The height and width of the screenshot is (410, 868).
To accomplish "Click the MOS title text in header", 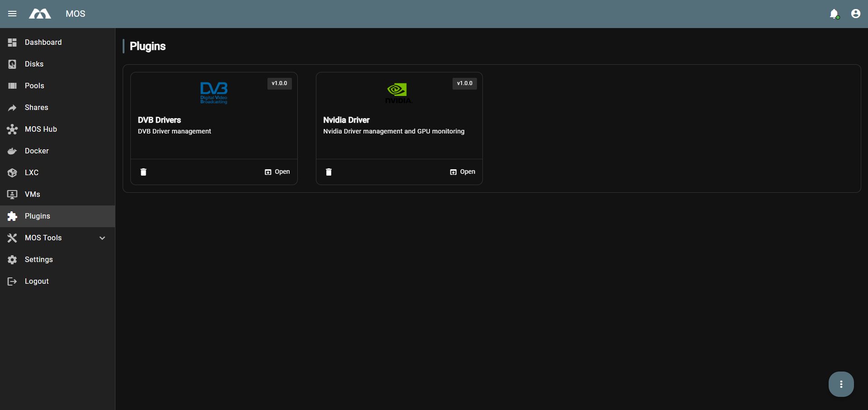I will point(75,14).
